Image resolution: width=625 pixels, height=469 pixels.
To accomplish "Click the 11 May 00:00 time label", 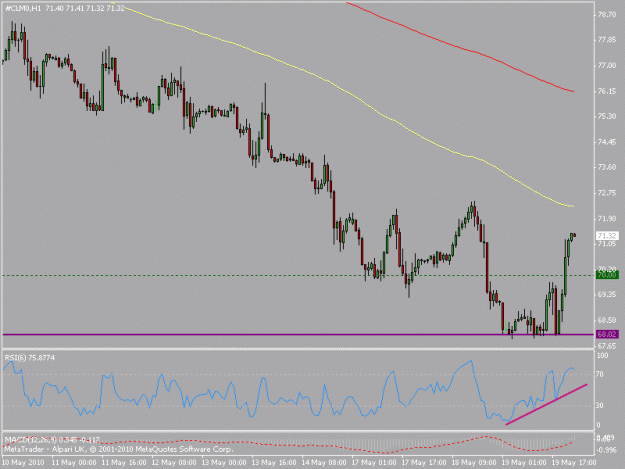I will (74, 463).
